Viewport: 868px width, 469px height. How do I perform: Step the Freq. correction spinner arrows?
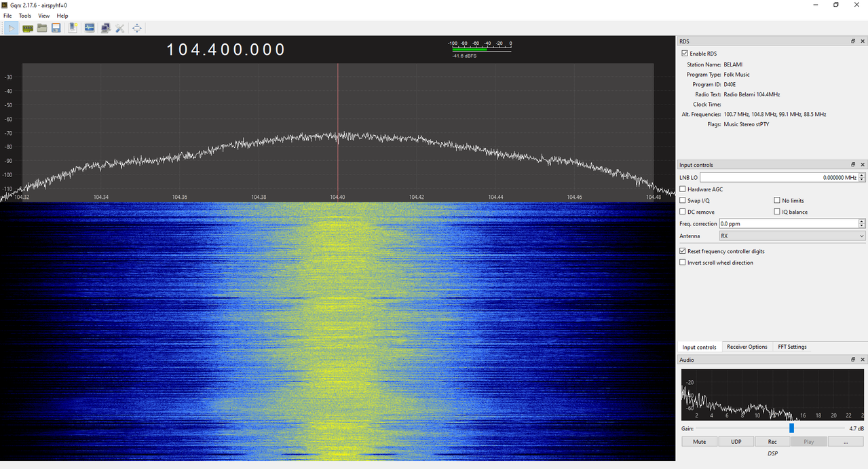pyautogui.click(x=862, y=223)
